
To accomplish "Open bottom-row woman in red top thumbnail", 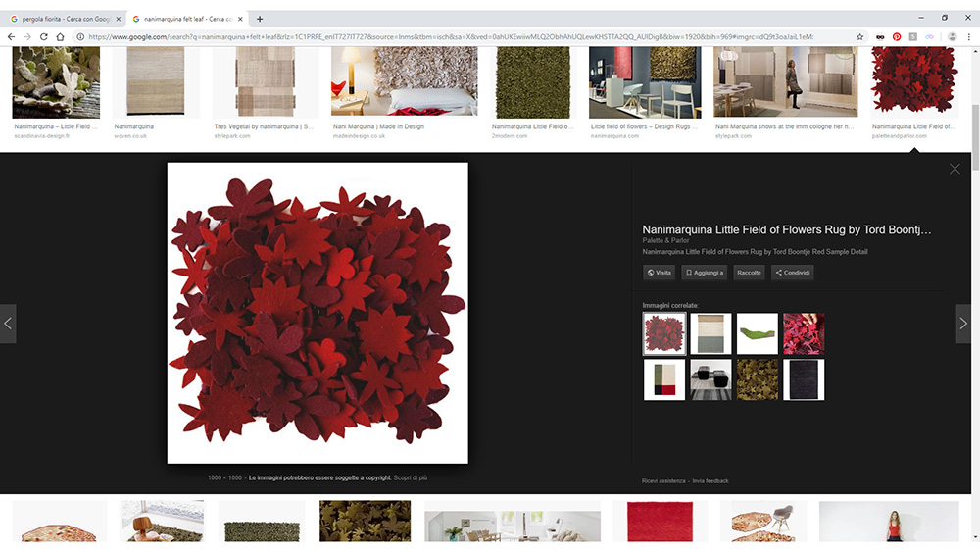I will click(x=889, y=521).
